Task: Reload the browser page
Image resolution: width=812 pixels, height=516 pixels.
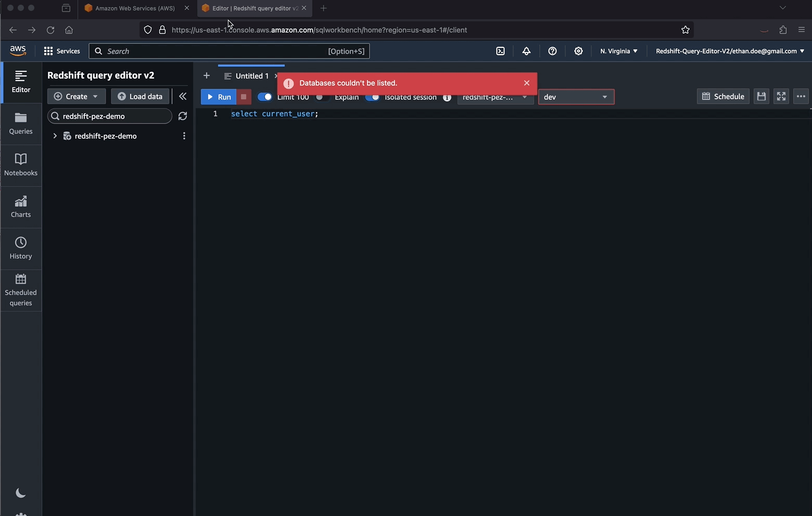Action: 50,30
